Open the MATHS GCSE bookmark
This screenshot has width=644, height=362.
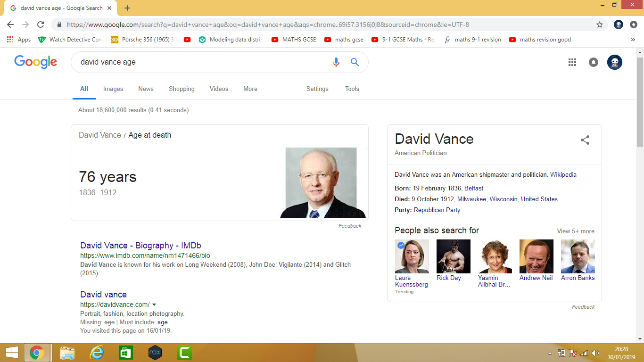click(x=294, y=40)
